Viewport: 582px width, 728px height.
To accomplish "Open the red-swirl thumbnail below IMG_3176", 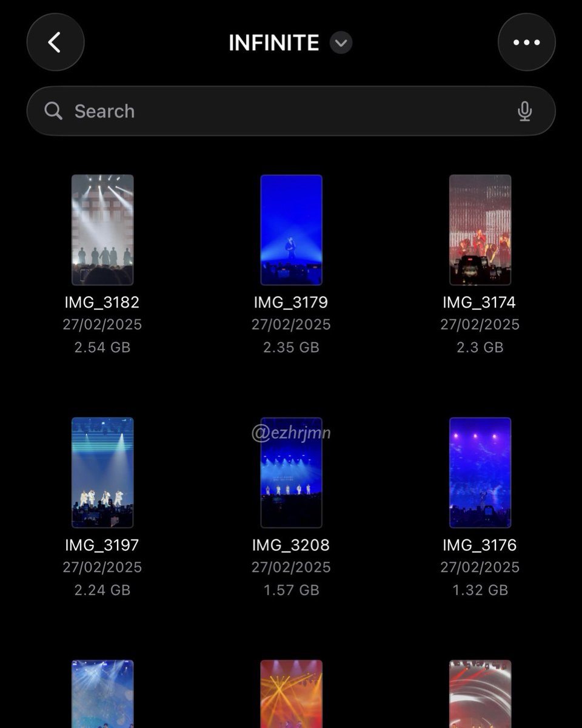I will (x=480, y=694).
